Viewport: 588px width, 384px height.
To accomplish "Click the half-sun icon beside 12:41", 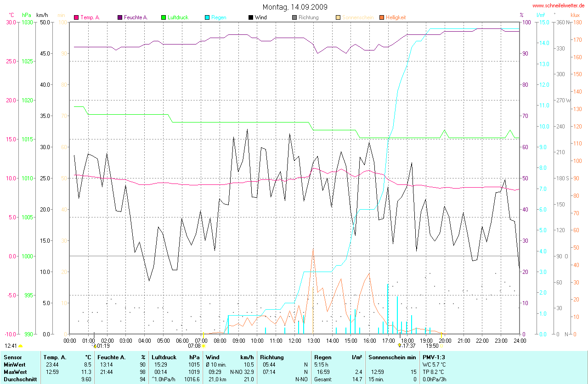I will pyautogui.click(x=21, y=346).
